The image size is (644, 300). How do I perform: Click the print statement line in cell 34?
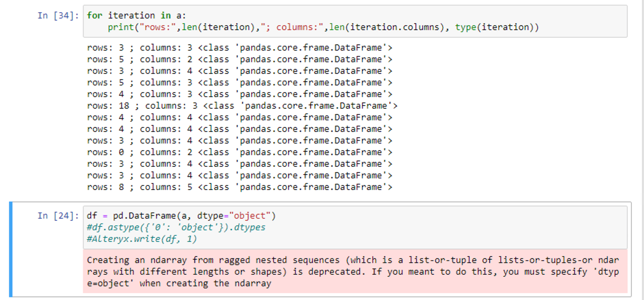[x=323, y=27]
